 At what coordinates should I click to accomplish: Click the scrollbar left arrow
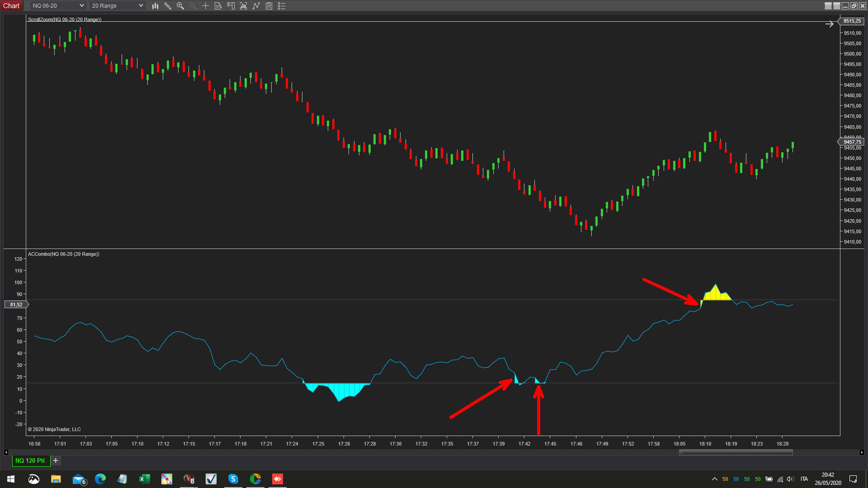click(6, 452)
